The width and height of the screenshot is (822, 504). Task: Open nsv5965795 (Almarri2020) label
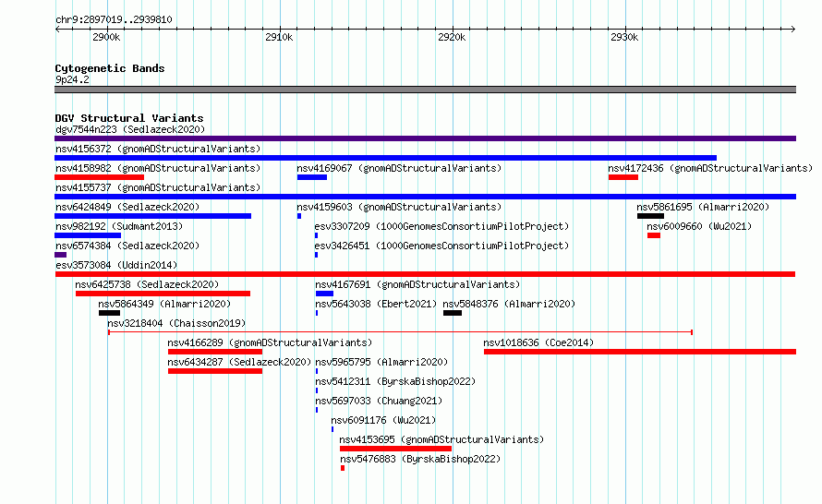point(381,362)
